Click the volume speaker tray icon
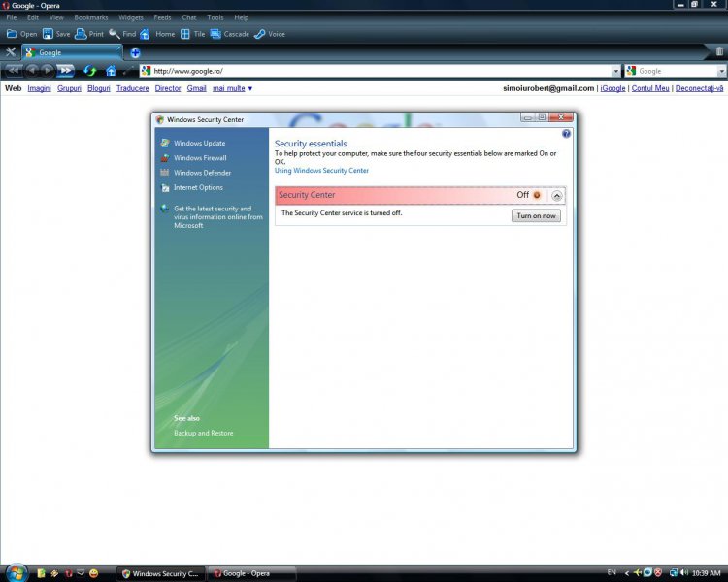Image resolution: width=728 pixels, height=582 pixels. pos(684,572)
